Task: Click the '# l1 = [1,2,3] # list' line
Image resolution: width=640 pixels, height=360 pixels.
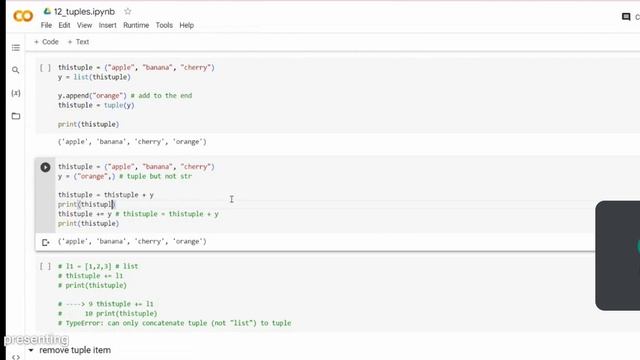Action: tap(98, 266)
